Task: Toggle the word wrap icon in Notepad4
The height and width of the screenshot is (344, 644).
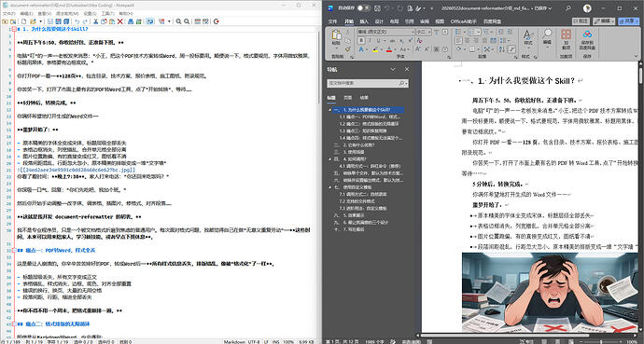Action: (150, 21)
